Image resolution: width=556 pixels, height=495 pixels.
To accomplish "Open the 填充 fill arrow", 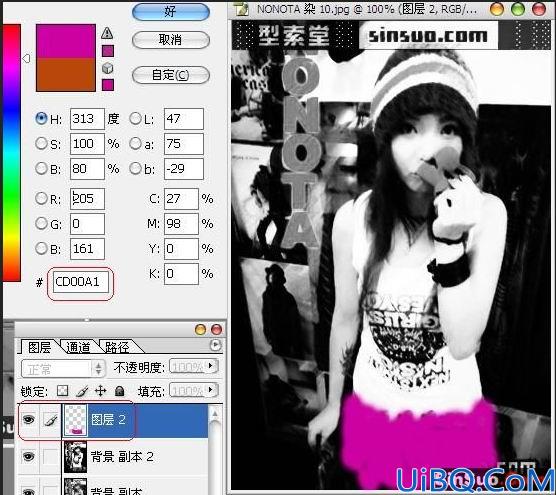I will (x=211, y=390).
